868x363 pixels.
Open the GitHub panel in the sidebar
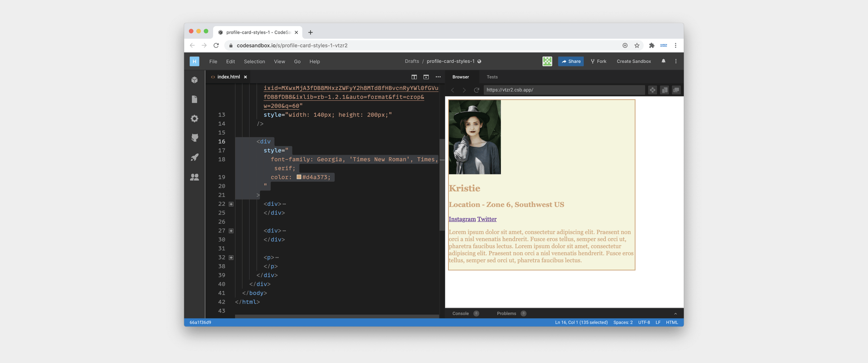coord(194,138)
